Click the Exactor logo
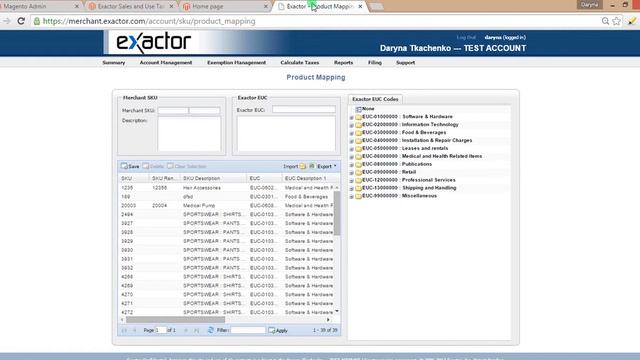Screen dimensions: 640x360 [153, 42]
